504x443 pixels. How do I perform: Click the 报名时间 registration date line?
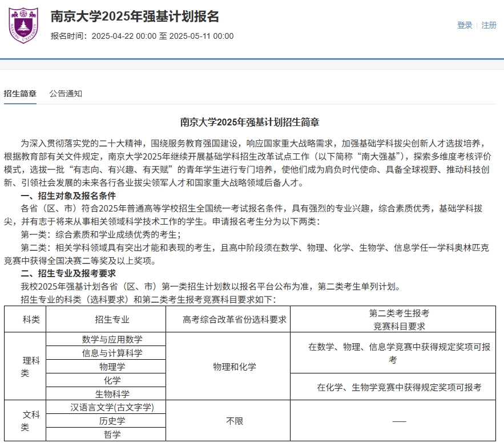coord(142,36)
